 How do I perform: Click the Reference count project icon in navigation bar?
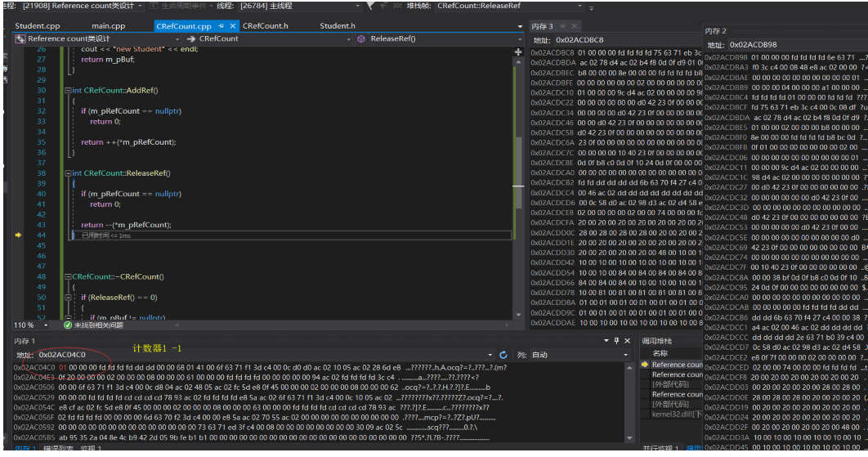[x=20, y=38]
